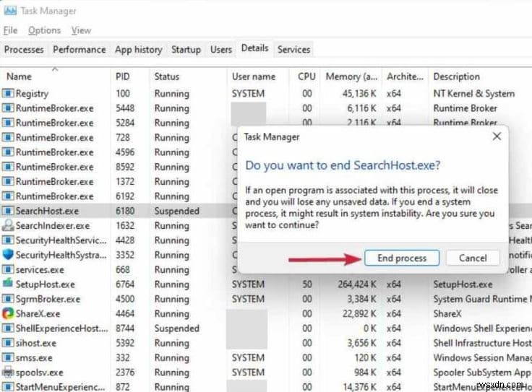532x392 pixels.
Task: Click the Suspended status of SearchHost.exe
Action: 177,211
